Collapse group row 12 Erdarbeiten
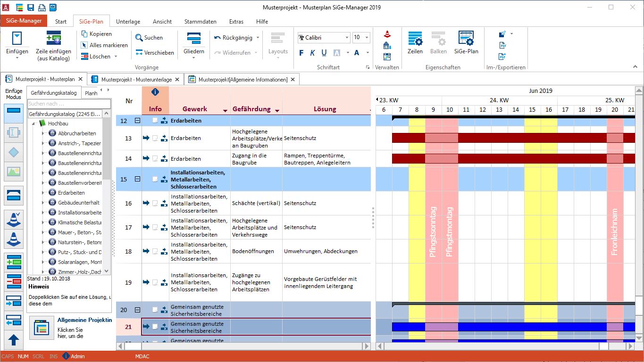The image size is (644, 362). tap(137, 121)
